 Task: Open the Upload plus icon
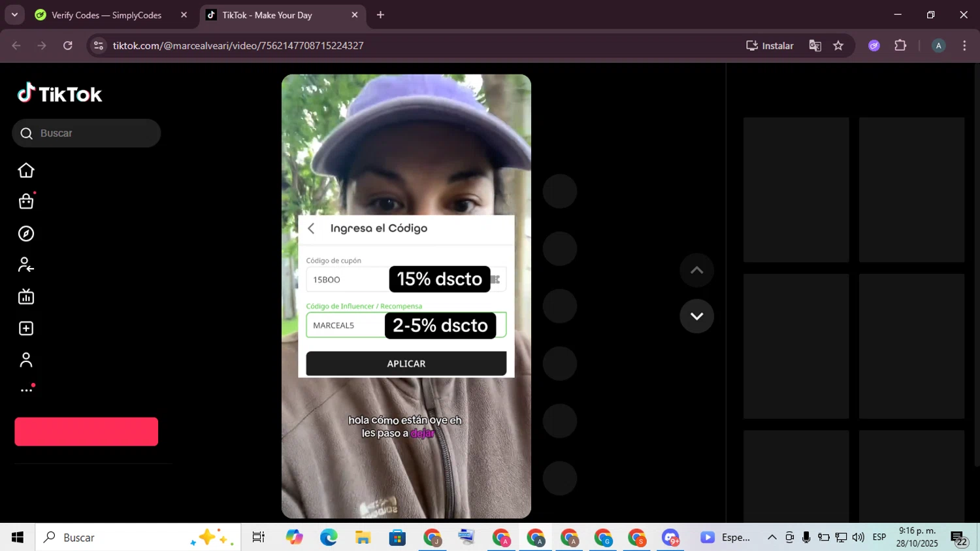[x=26, y=328]
